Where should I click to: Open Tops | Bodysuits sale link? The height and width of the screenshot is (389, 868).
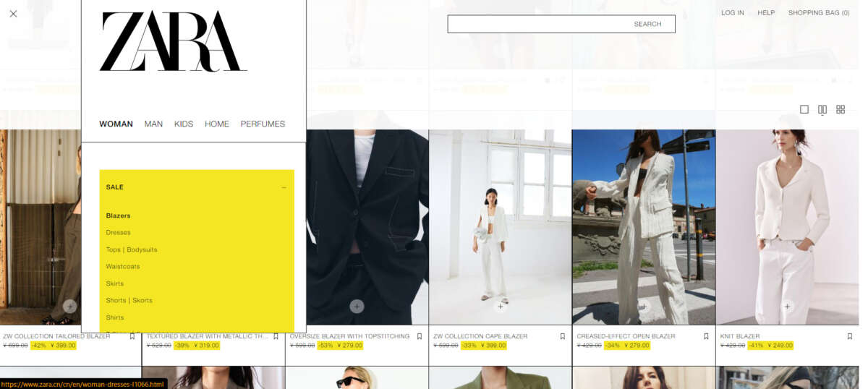132,249
